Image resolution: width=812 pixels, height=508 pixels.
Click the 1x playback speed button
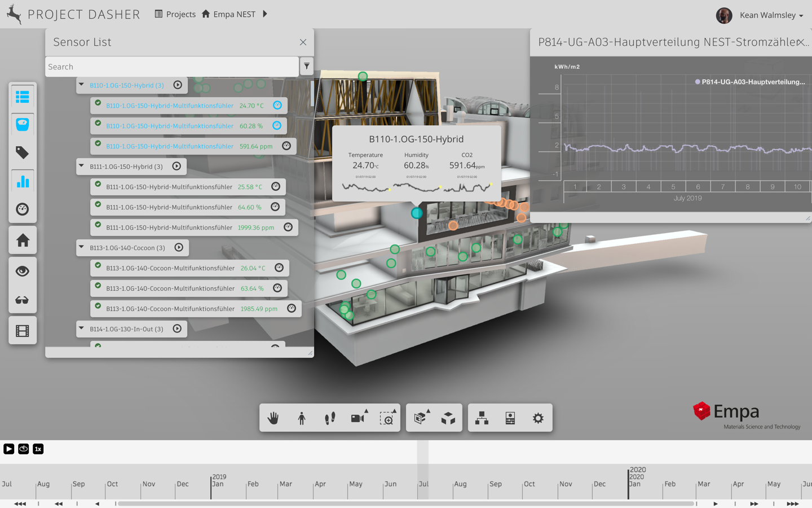point(38,449)
